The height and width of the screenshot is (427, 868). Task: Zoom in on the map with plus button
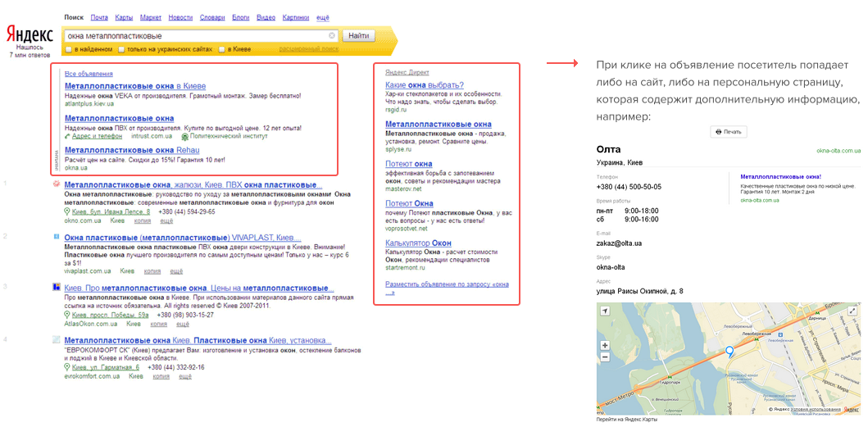605,346
